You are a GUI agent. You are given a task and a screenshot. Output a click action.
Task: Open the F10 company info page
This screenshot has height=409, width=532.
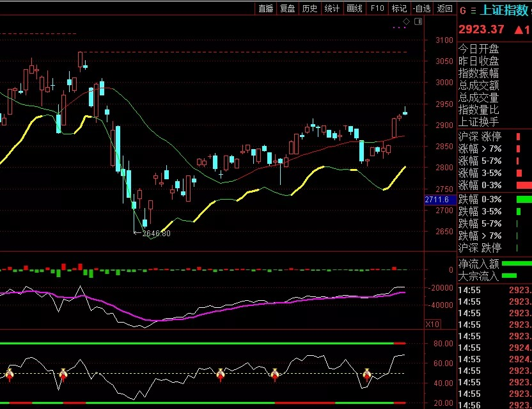377,8
